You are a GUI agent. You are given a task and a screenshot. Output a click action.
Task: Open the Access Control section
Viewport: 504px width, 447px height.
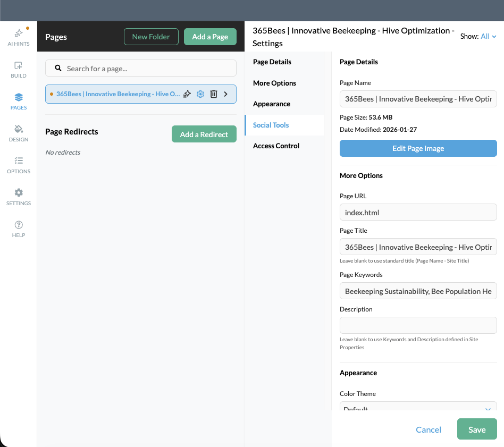click(x=276, y=145)
